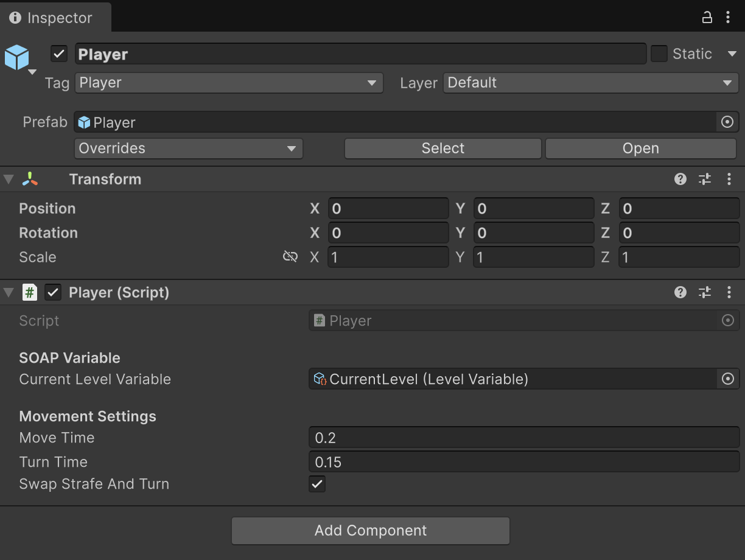The image size is (745, 560).
Task: Lock the Inspector with the padlock icon
Action: point(707,17)
